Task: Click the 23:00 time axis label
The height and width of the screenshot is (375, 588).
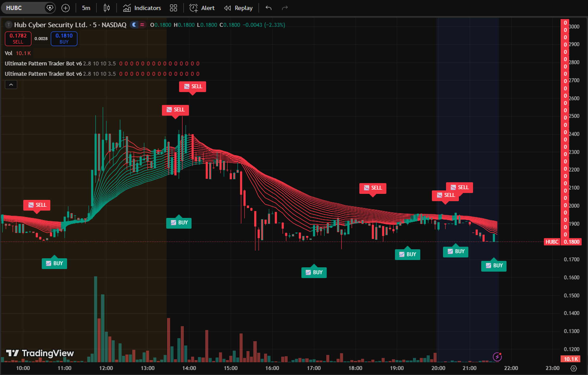Action: (553, 368)
